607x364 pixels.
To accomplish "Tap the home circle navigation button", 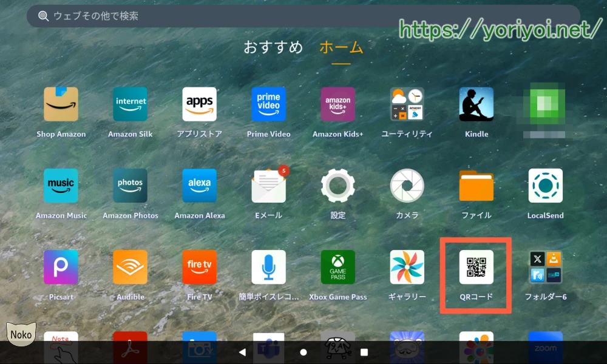I will (303, 352).
